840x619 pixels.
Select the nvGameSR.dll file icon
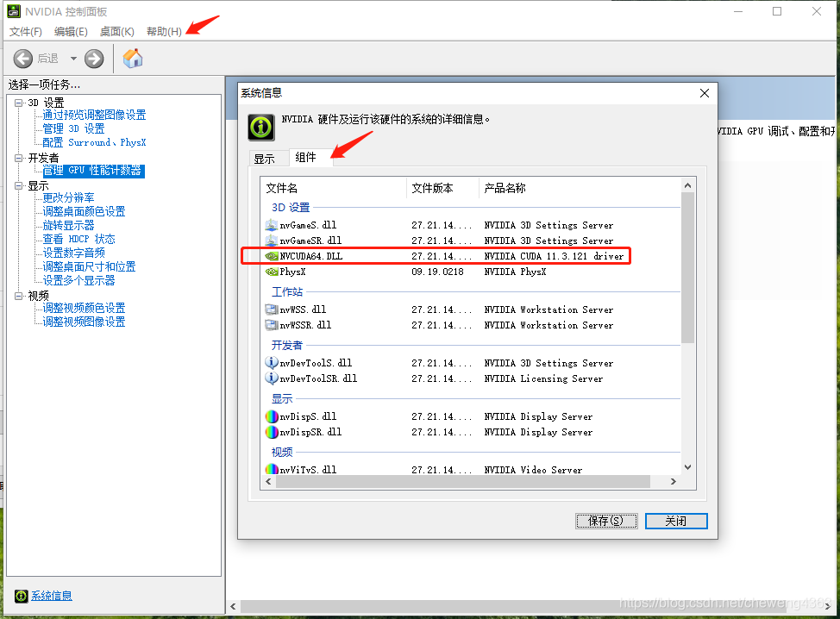(272, 241)
